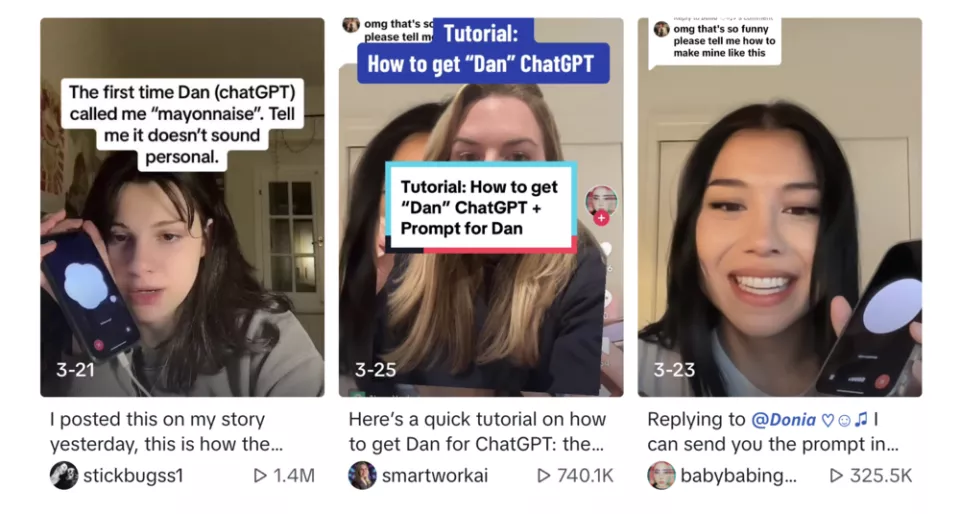960x514 pixels.
Task: Open caption 'I posted this on my story'
Action: (167, 431)
